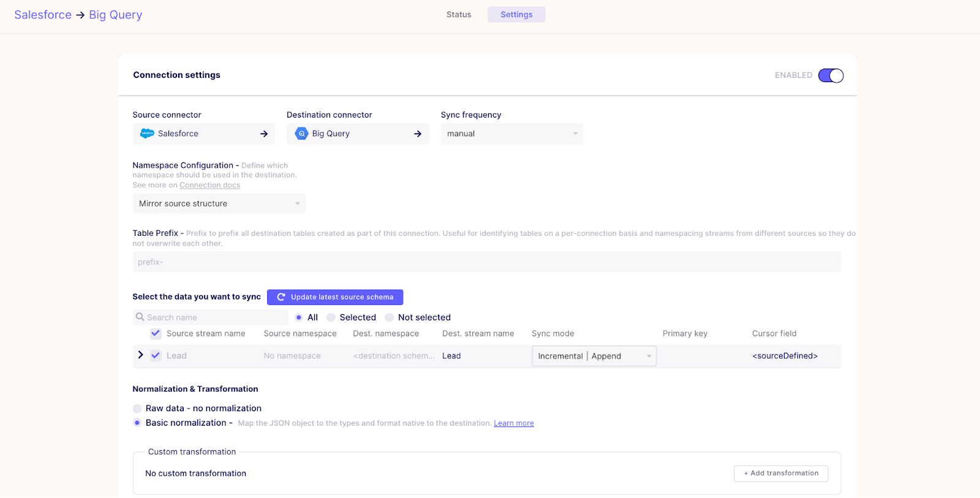
Task: Open the Learn more normalization link
Action: [x=514, y=423]
